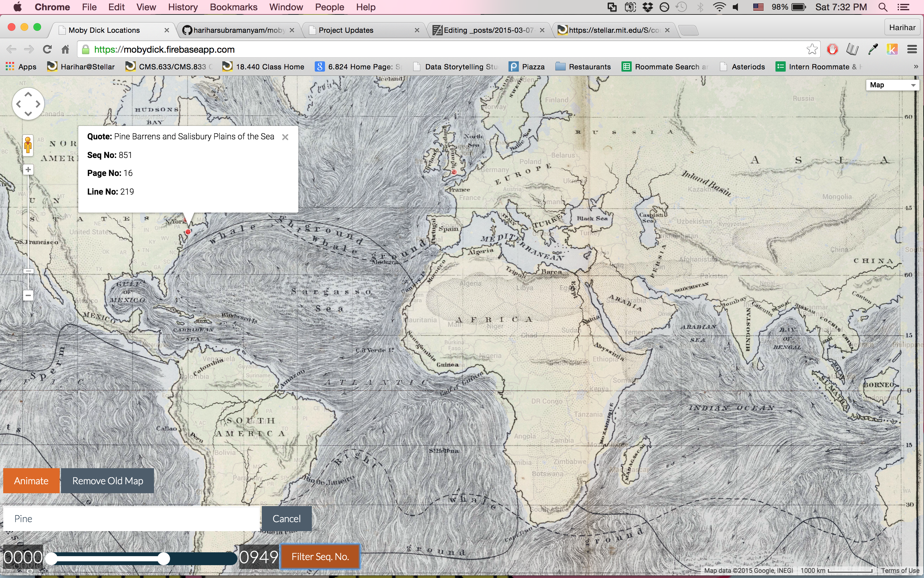The image size is (924, 578).
Task: Cancel the Pine search
Action: [x=287, y=518]
